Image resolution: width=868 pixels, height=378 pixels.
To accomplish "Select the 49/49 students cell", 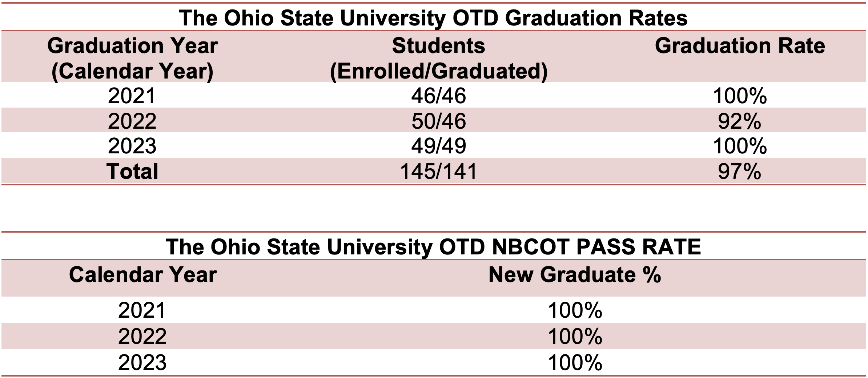I will (438, 145).
